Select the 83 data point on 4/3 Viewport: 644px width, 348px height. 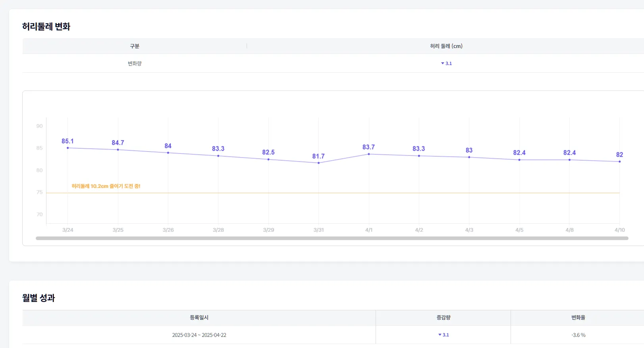(469, 157)
